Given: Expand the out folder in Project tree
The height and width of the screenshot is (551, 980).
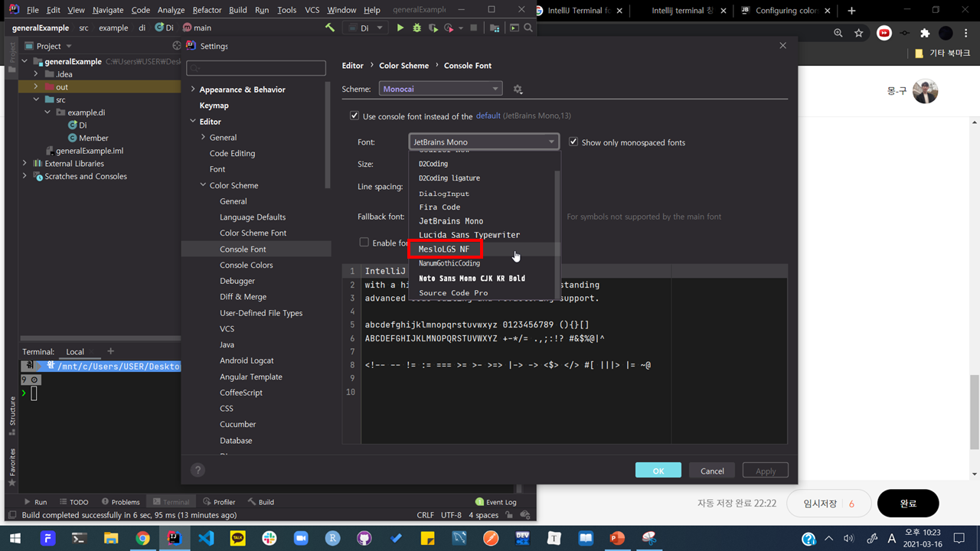Looking at the screenshot, I should click(36, 87).
